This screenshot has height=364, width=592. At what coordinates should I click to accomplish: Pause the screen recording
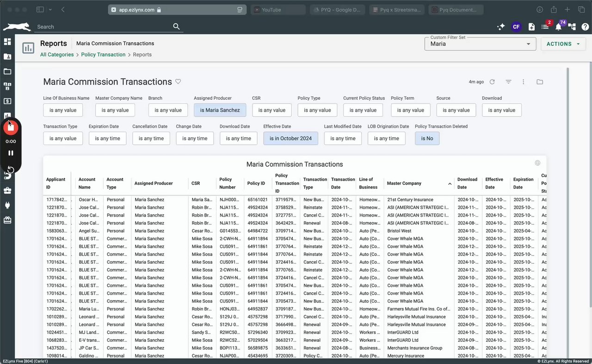point(11,153)
